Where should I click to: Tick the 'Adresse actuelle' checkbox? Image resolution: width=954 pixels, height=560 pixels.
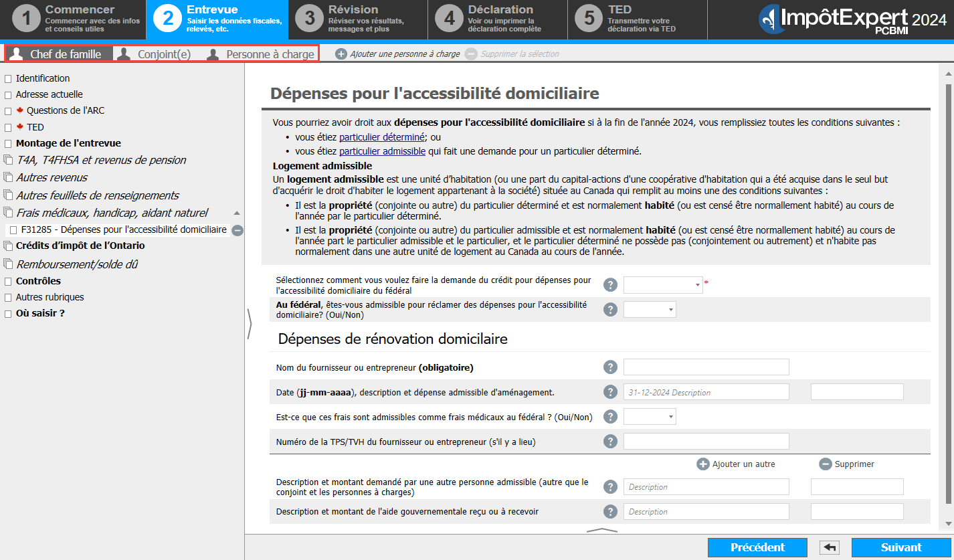[8, 95]
